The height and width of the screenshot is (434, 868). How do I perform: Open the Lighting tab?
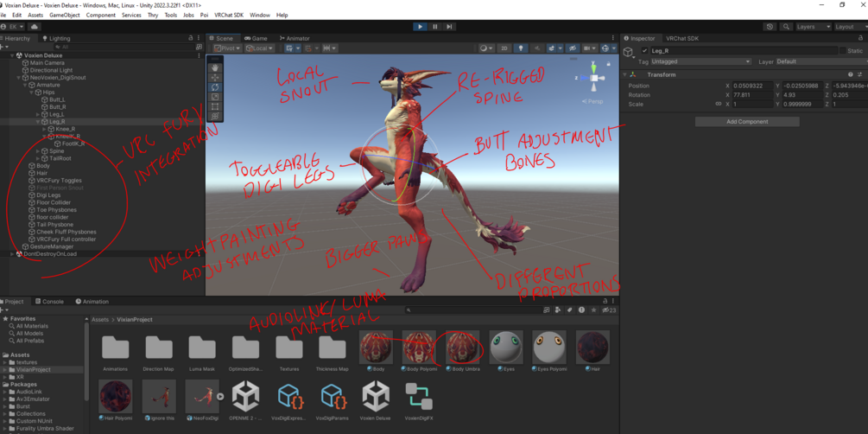[x=56, y=38]
